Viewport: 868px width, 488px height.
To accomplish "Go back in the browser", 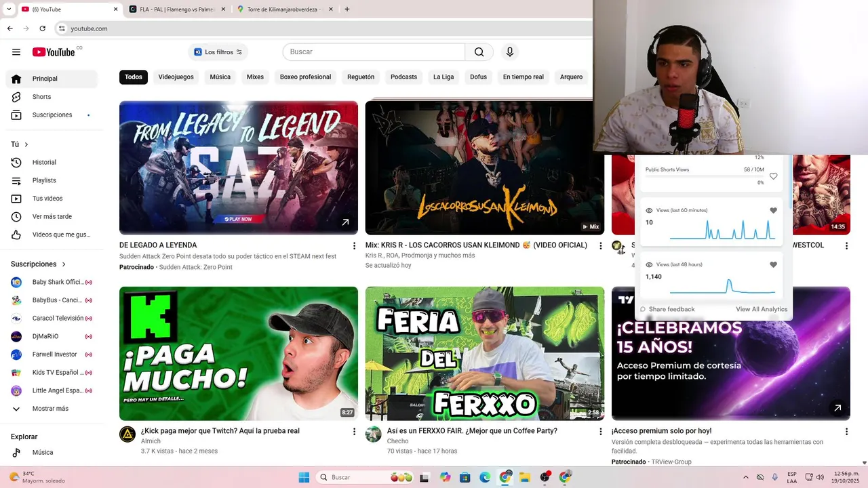I will click(x=9, y=28).
